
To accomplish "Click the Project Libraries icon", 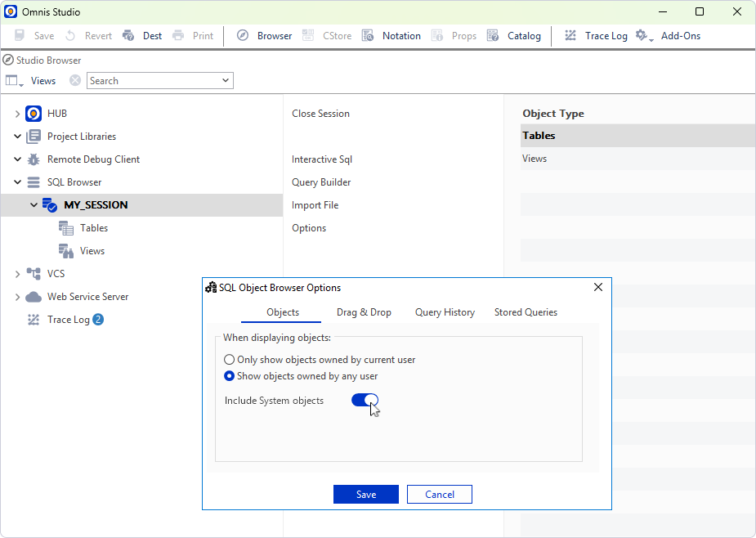I will pos(34,137).
